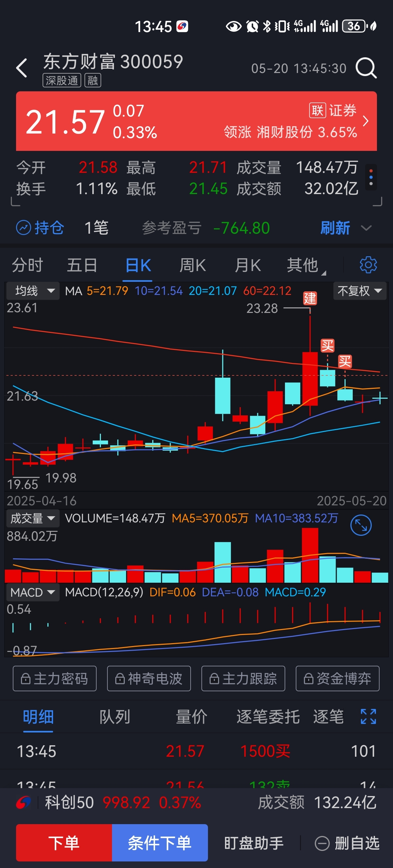The width and height of the screenshot is (393, 868).
Task: Tap the three-dot more stats icon
Action: 371,177
